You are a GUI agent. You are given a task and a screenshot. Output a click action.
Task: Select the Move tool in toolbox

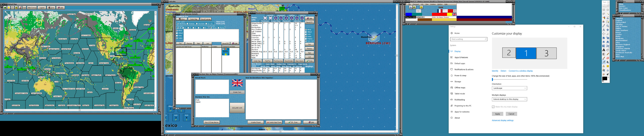tap(608, 30)
